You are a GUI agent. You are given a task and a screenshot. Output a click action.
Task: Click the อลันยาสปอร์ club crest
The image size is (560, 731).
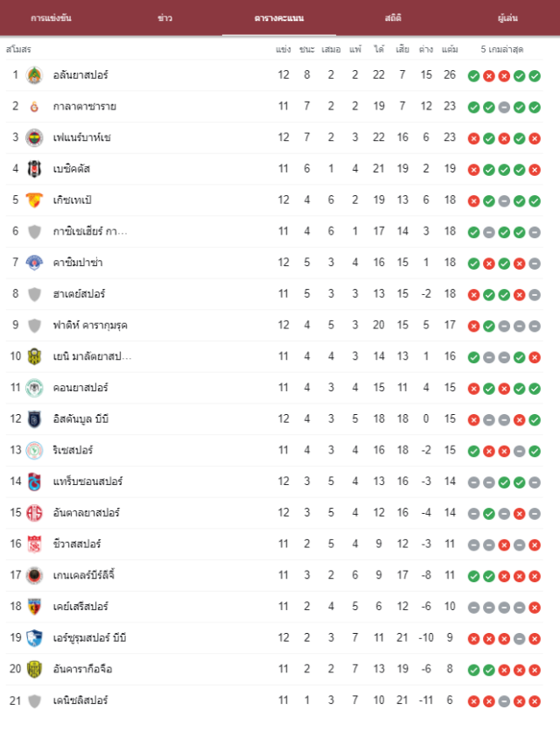click(34, 75)
